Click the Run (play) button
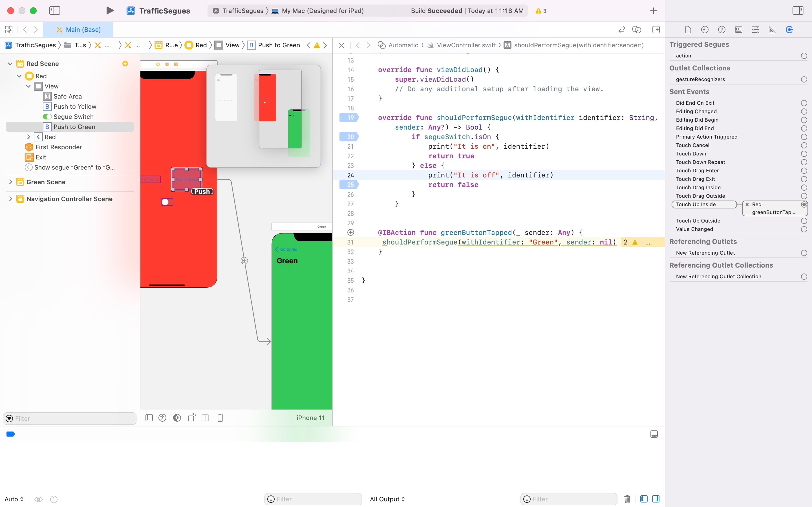This screenshot has height=507, width=812. (110, 11)
